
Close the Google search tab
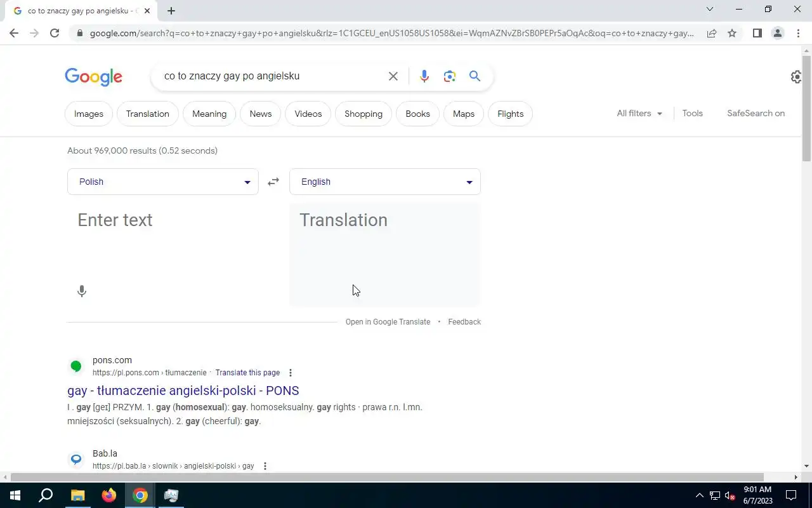click(x=147, y=11)
